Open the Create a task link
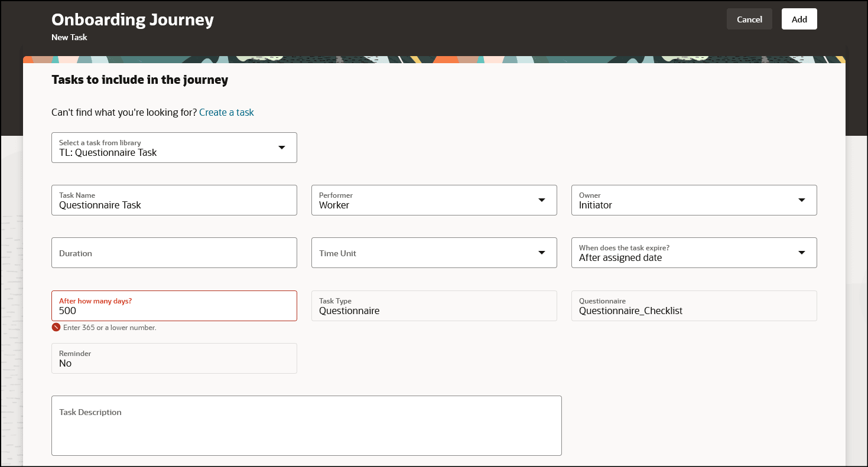This screenshot has height=467, width=868. click(226, 112)
